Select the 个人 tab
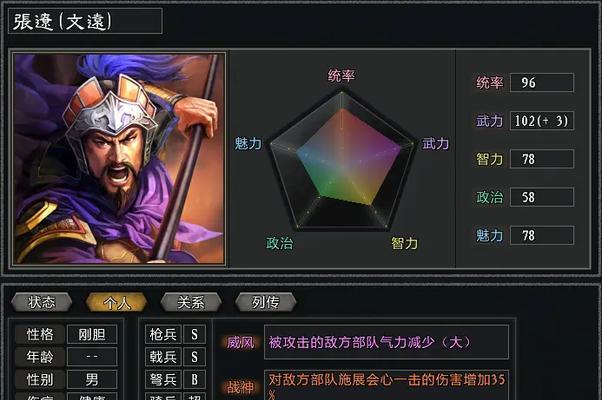The image size is (602, 400). click(116, 302)
